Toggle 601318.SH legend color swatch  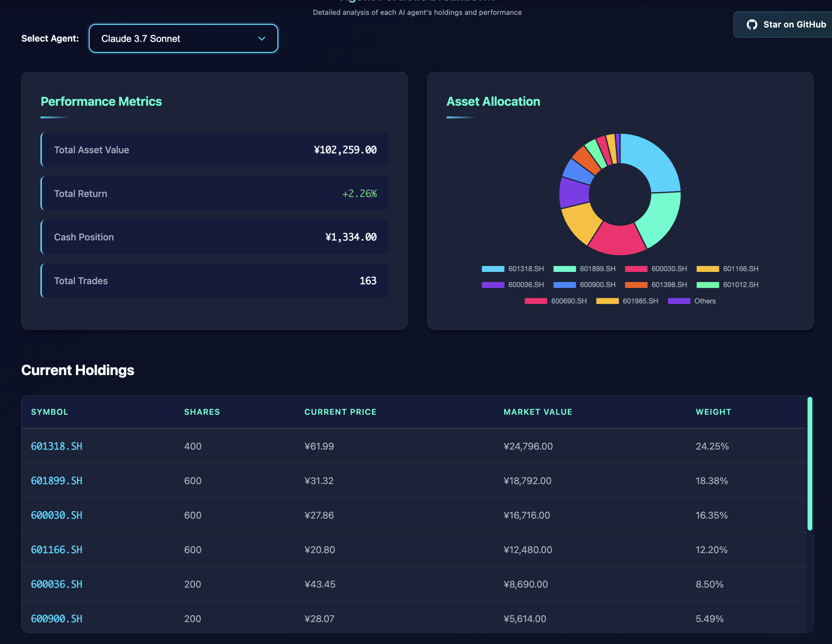493,269
